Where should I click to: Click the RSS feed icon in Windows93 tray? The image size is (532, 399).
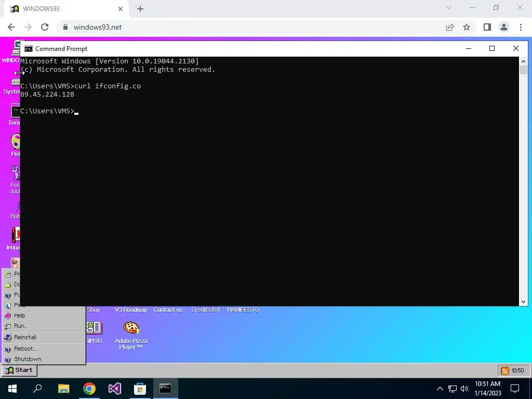(504, 370)
